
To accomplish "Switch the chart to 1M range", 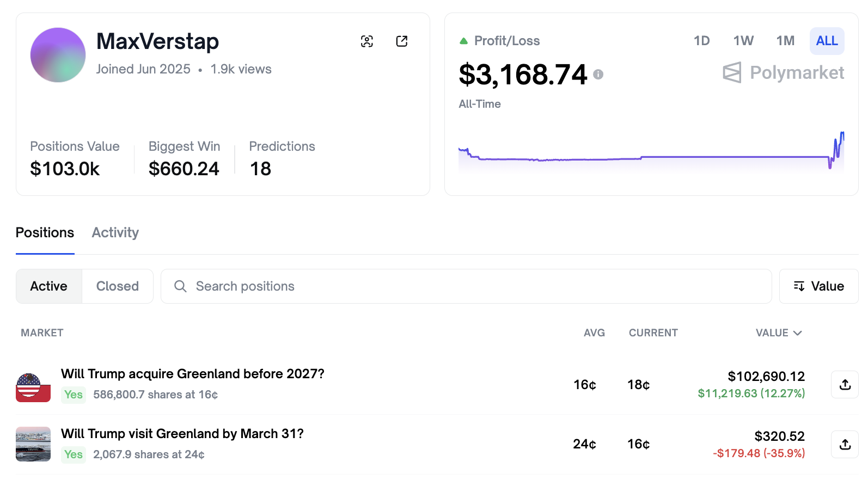I will point(785,41).
